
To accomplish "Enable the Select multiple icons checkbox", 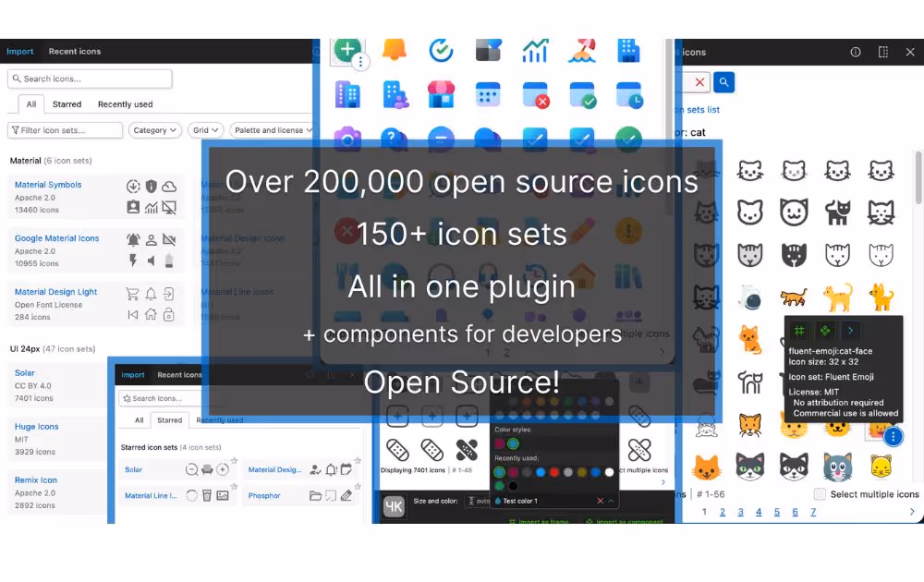I will [819, 493].
